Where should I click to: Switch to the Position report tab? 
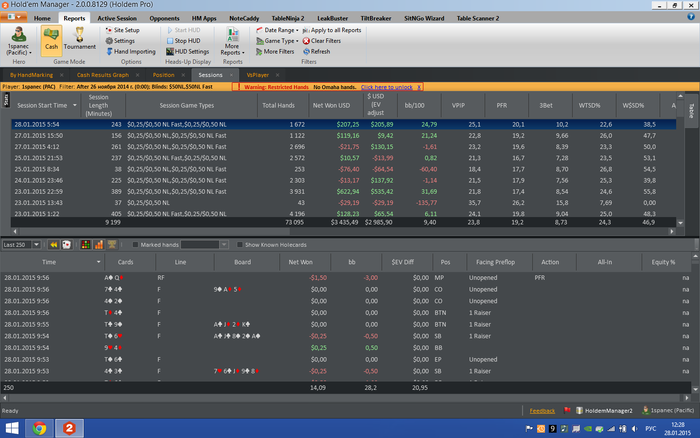163,75
